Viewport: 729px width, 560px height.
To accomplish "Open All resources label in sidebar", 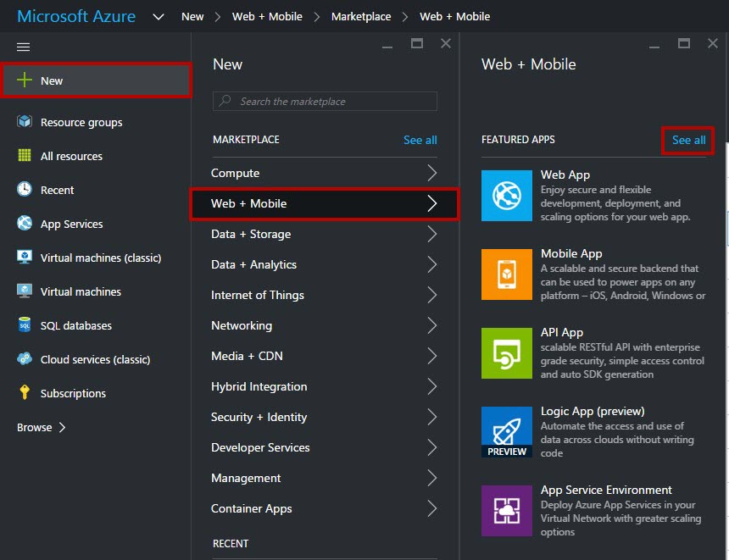I will (71, 156).
